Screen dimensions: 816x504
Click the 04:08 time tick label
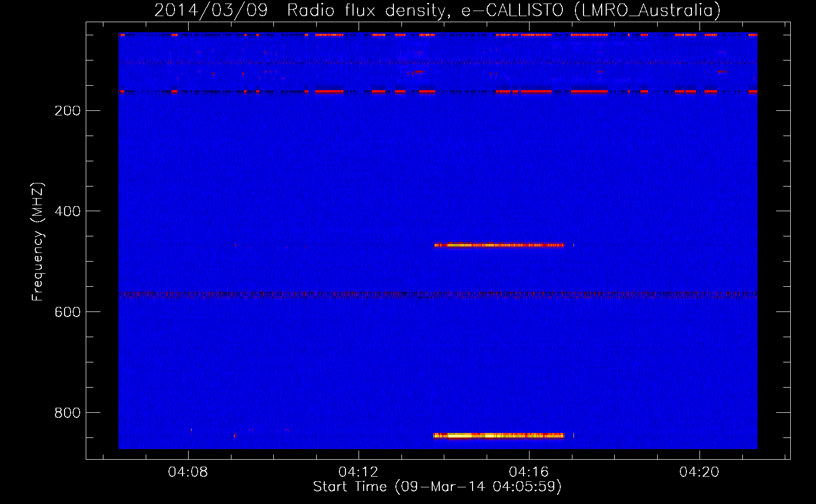pyautogui.click(x=188, y=472)
